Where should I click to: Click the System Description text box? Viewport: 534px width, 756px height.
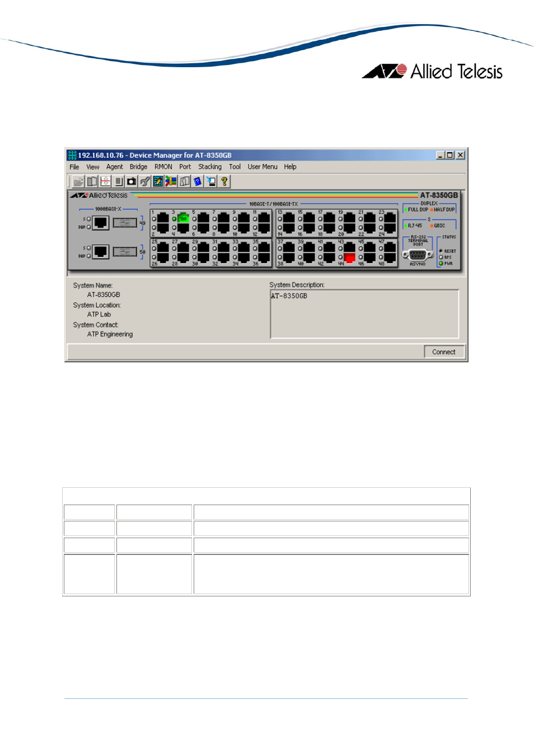click(x=364, y=314)
